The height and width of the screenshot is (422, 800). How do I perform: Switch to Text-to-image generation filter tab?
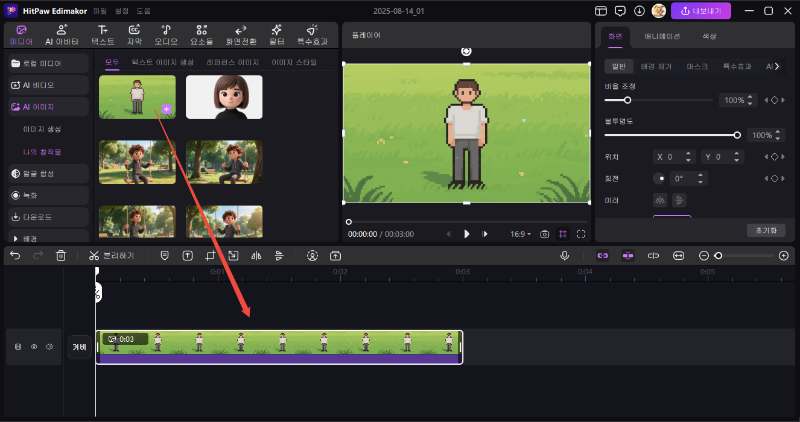162,62
